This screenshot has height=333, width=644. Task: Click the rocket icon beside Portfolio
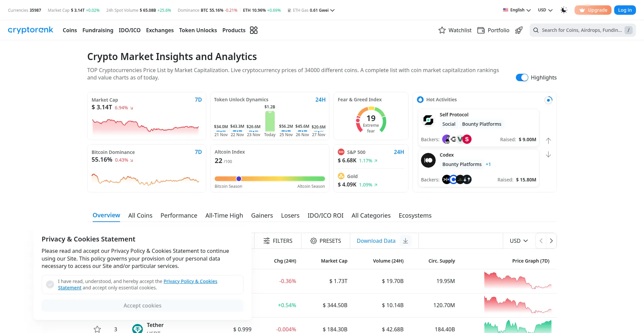tap(519, 30)
